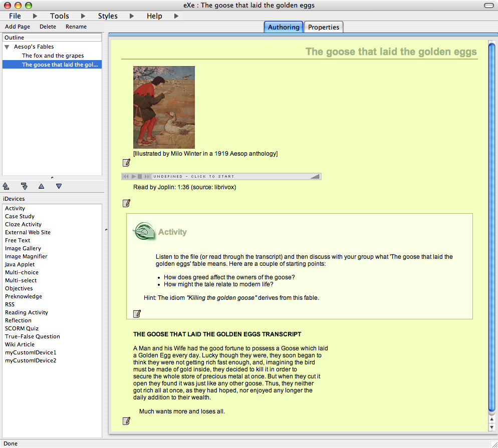Open the Styles menu

(108, 16)
